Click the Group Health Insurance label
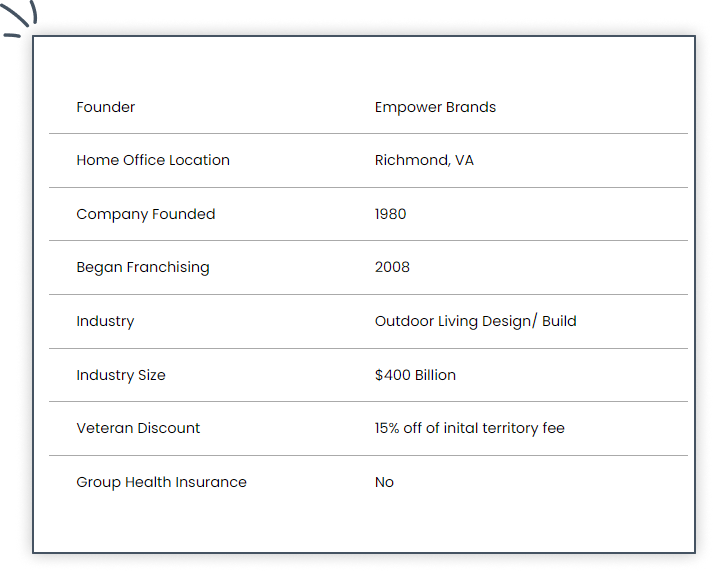 (161, 482)
